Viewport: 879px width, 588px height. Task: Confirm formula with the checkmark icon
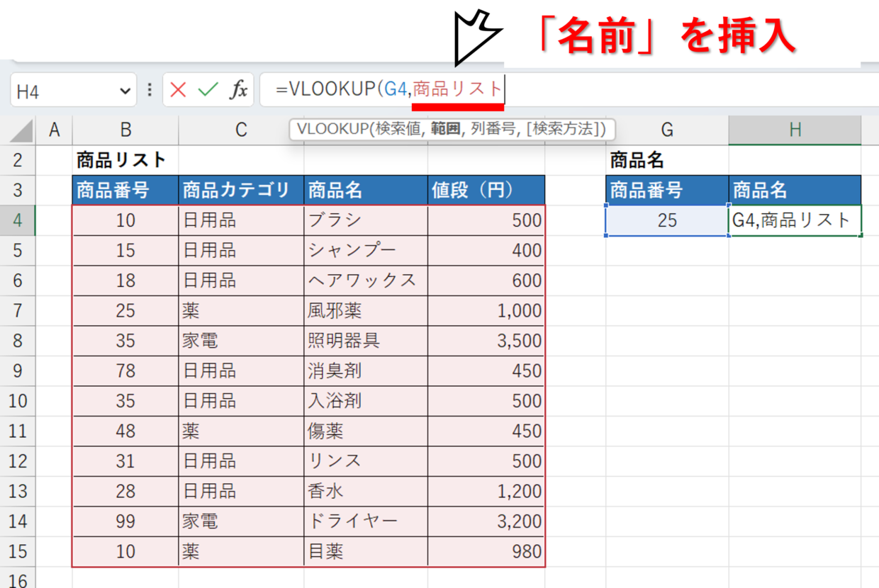coord(208,90)
